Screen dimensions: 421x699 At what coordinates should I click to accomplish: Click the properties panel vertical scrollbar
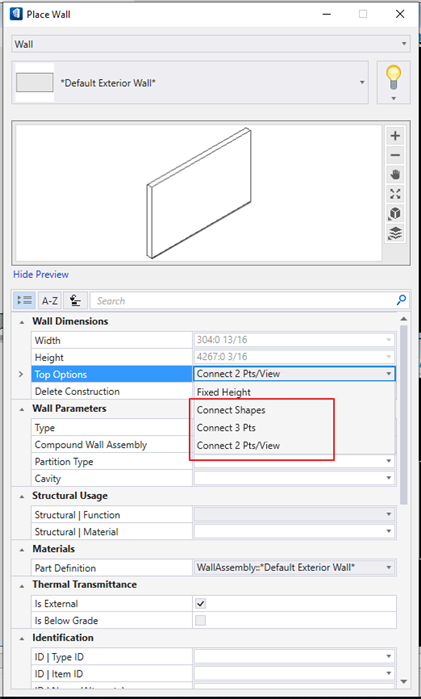click(x=404, y=415)
